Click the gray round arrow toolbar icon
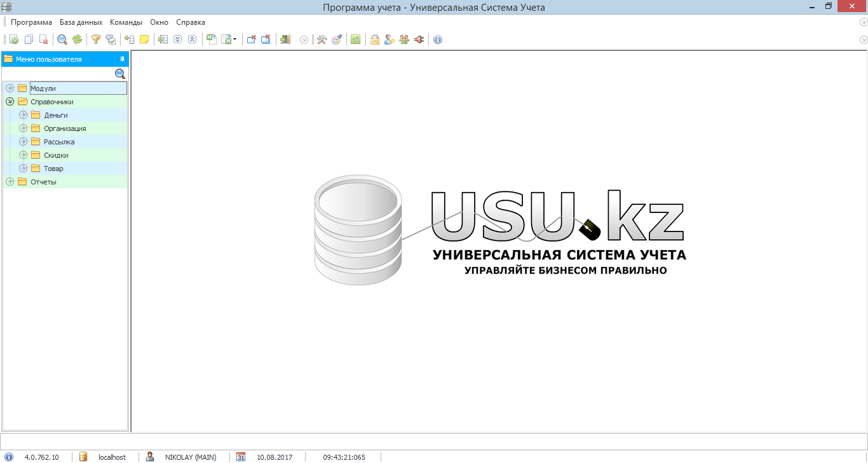This screenshot has height=463, width=868. point(304,39)
